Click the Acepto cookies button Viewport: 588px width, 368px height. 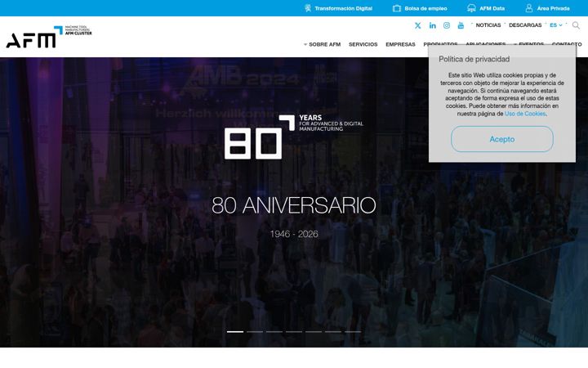click(x=502, y=139)
